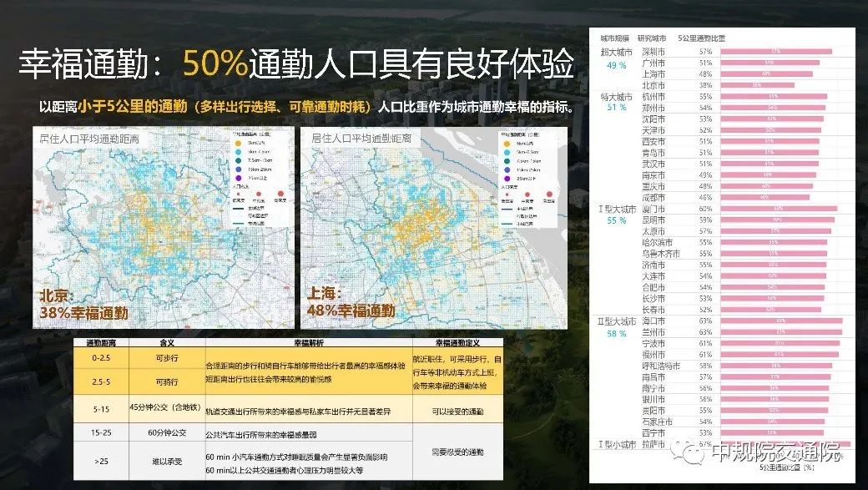The image size is (868, 490).
Task: Select the 呼和浩特市 row label
Action: coord(660,366)
